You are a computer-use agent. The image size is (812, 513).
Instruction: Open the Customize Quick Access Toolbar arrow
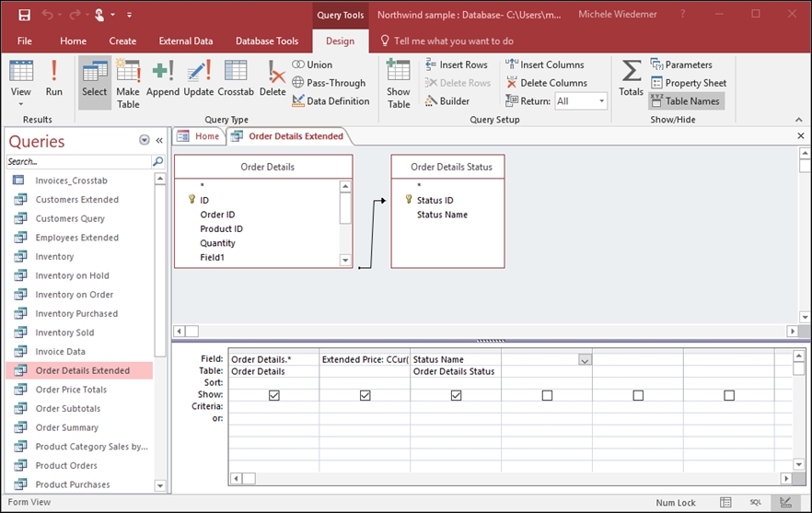pos(129,15)
